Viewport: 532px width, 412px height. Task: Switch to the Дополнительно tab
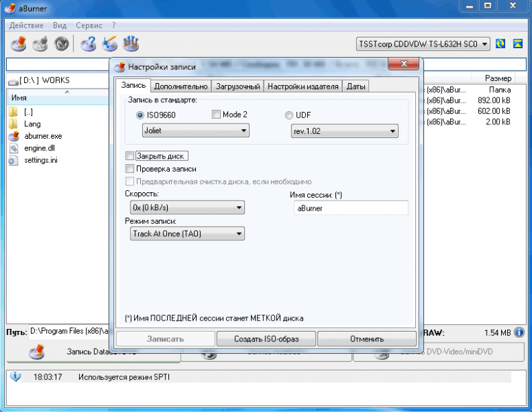click(x=181, y=87)
